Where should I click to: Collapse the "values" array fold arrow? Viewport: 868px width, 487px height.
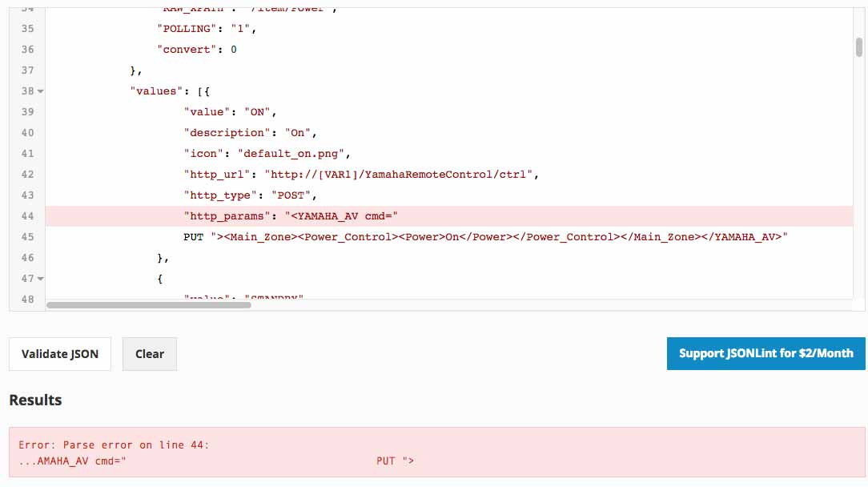41,91
